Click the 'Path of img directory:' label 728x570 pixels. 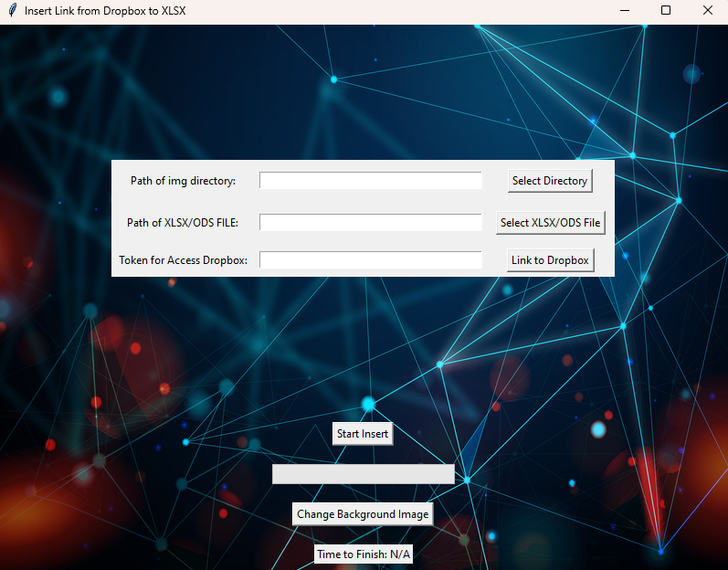183,181
